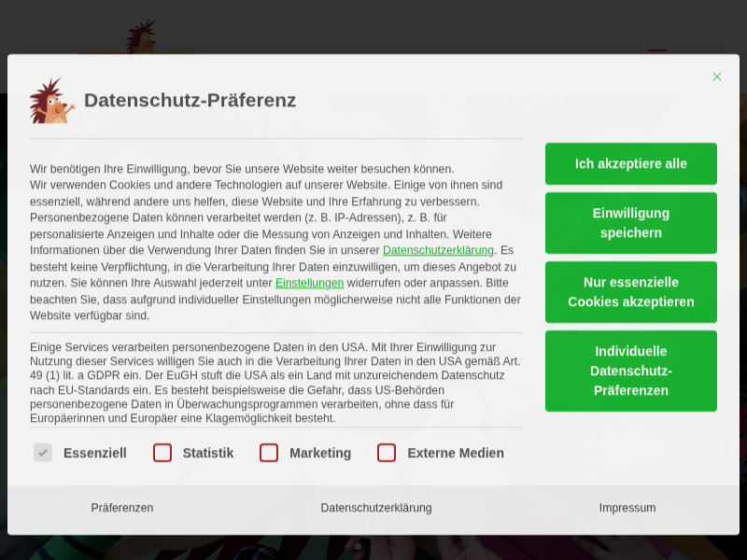Enable the Marketing cookies checkbox

(269, 453)
